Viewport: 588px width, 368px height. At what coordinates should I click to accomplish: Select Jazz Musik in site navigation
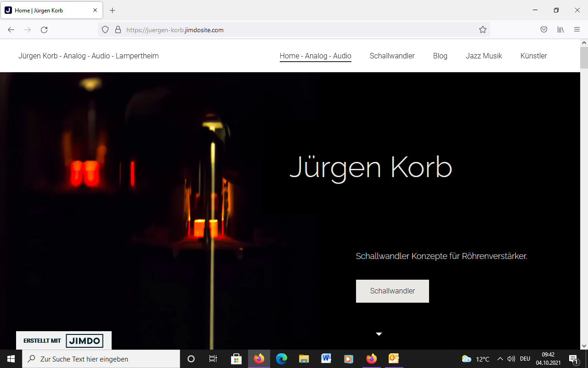484,56
